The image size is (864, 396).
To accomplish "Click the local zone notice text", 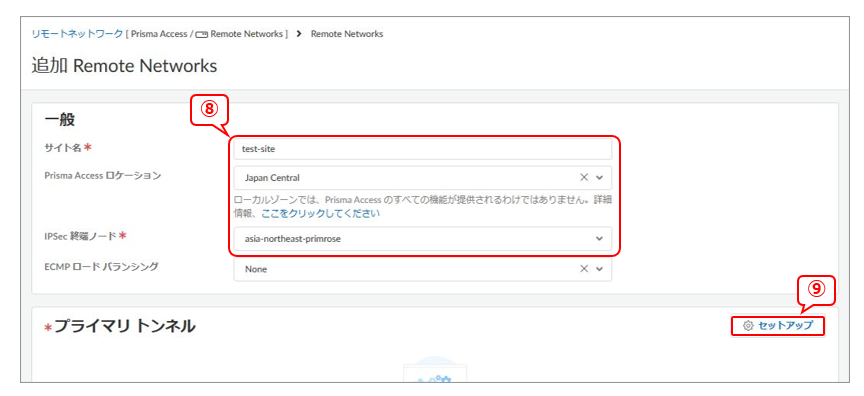I will point(422,206).
